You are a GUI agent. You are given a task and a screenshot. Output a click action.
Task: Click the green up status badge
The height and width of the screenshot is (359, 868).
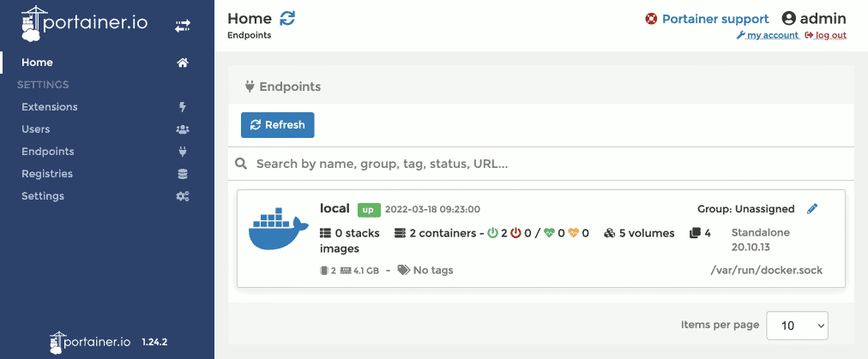coord(369,210)
